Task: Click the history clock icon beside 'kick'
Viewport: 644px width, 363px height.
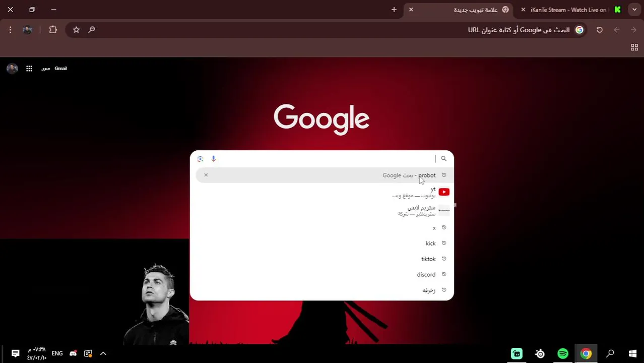Action: click(x=444, y=243)
